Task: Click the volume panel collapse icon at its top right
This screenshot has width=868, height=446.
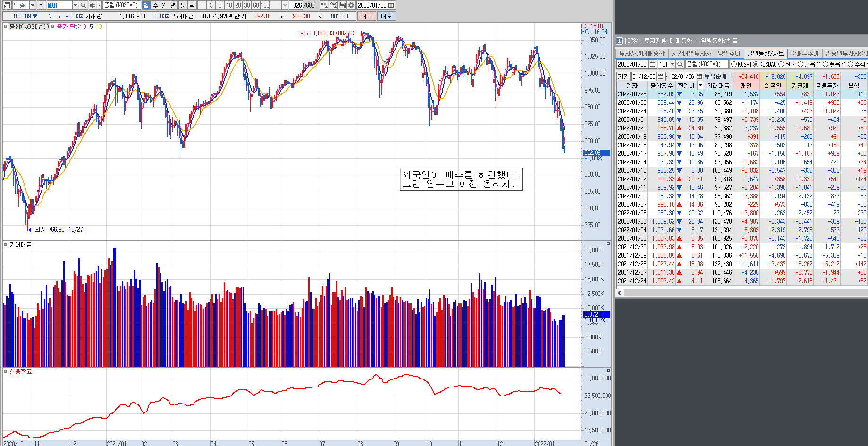Action: (x=608, y=244)
